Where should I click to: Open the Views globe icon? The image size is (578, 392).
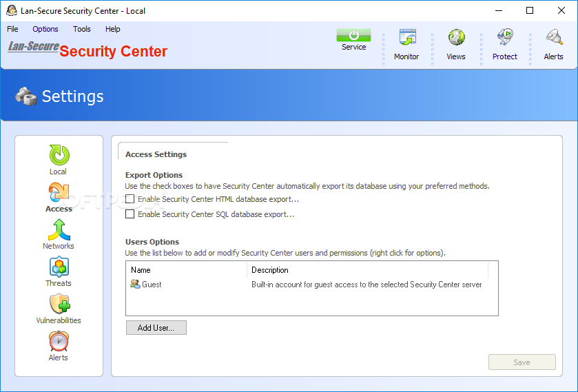pyautogui.click(x=456, y=37)
